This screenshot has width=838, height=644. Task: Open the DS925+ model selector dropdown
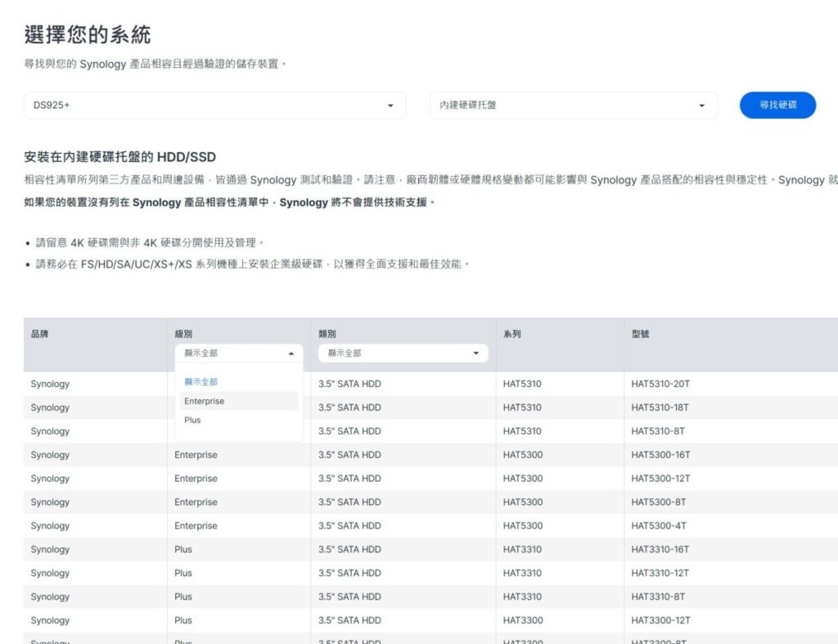[214, 106]
